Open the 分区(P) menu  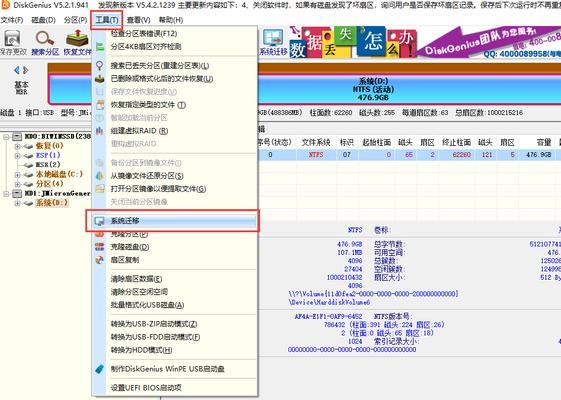75,20
